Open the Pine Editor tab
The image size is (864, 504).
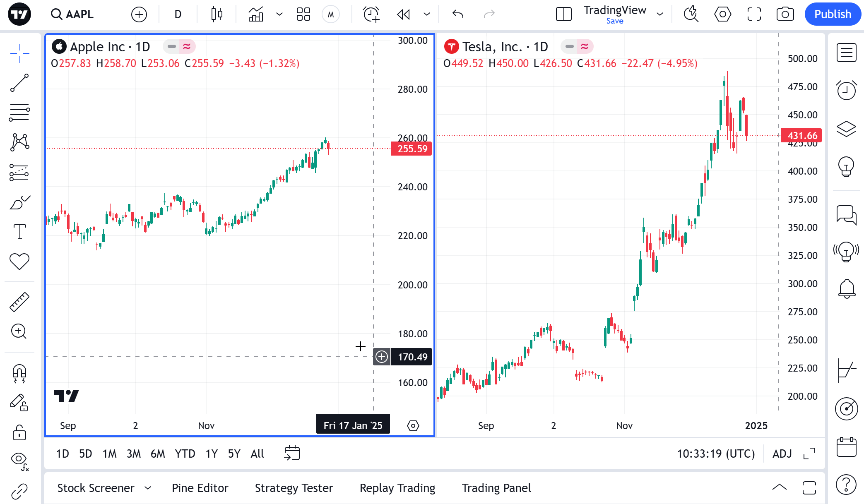click(200, 488)
